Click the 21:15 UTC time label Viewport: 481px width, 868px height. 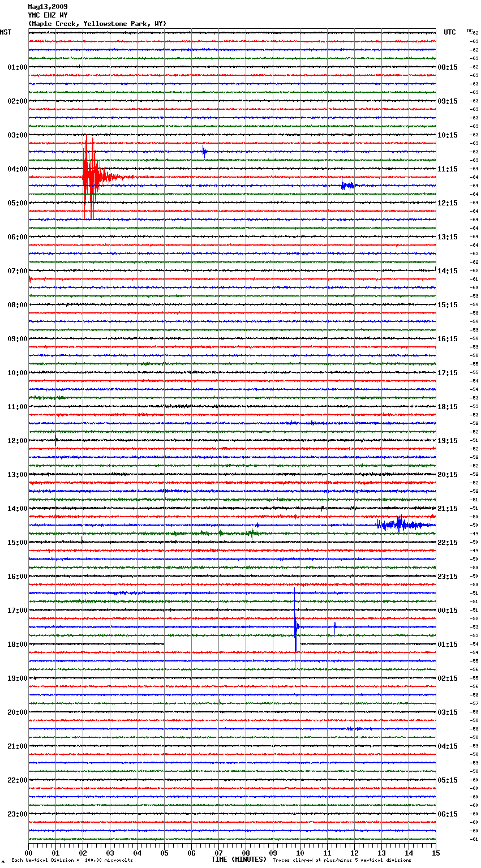448,509
